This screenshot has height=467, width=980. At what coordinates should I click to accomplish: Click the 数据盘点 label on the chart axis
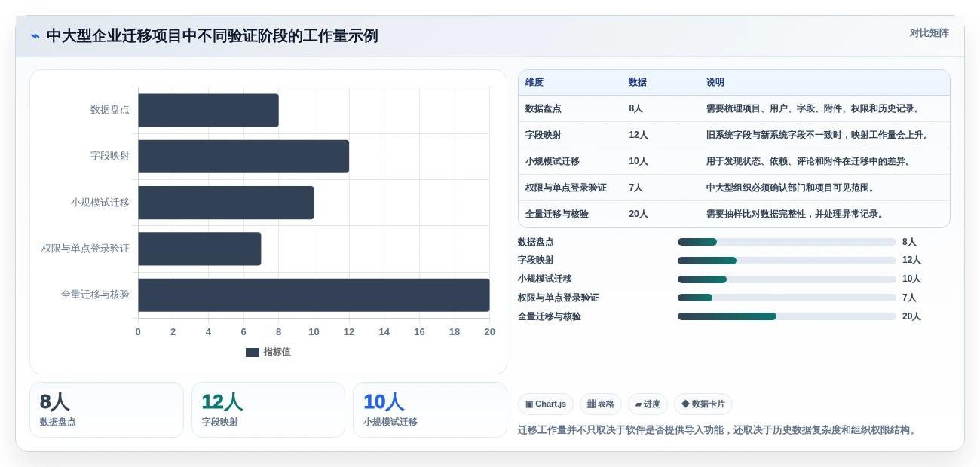tap(110, 110)
